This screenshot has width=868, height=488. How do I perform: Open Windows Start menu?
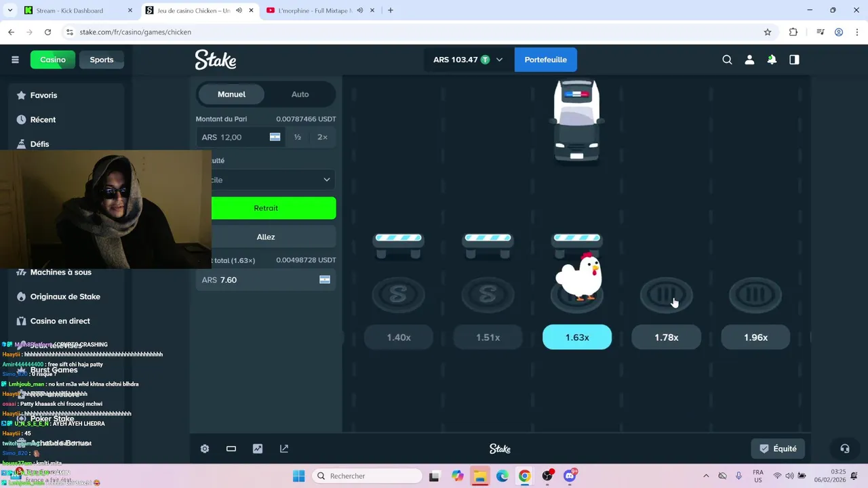[298, 476]
